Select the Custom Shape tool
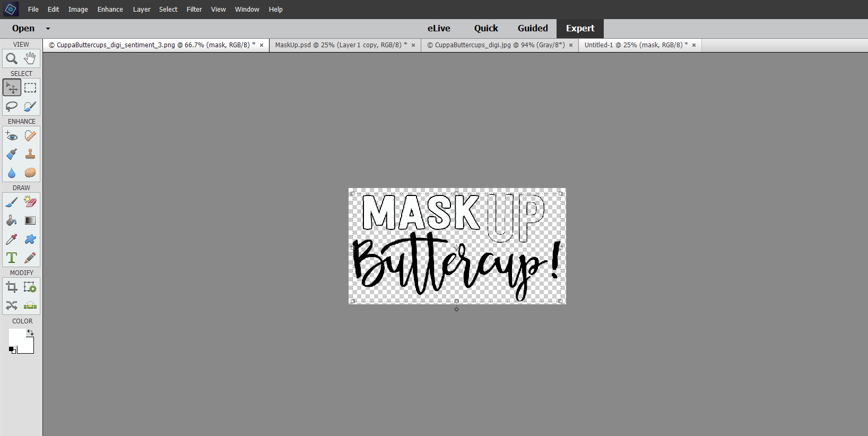The width and height of the screenshot is (868, 436). 30,239
